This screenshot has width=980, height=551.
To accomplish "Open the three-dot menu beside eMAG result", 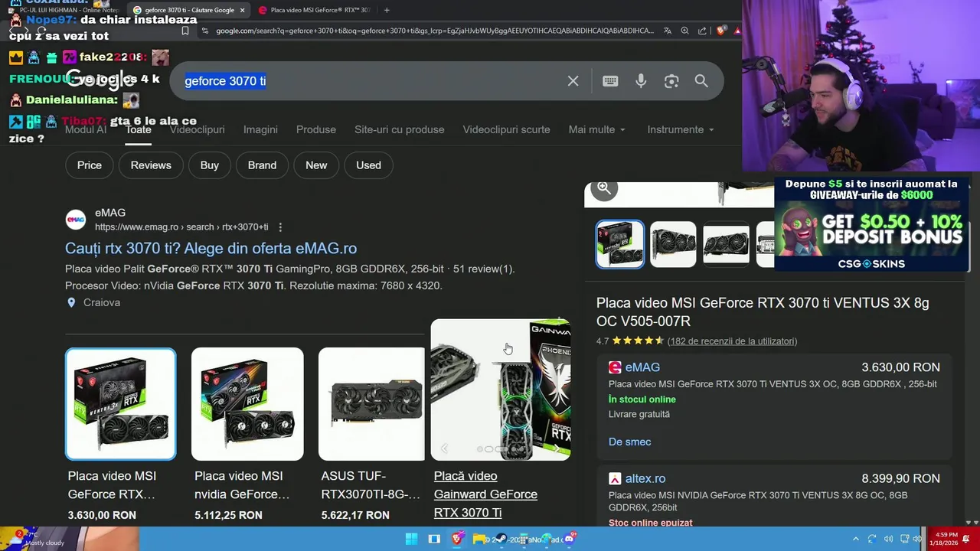I will click(280, 227).
